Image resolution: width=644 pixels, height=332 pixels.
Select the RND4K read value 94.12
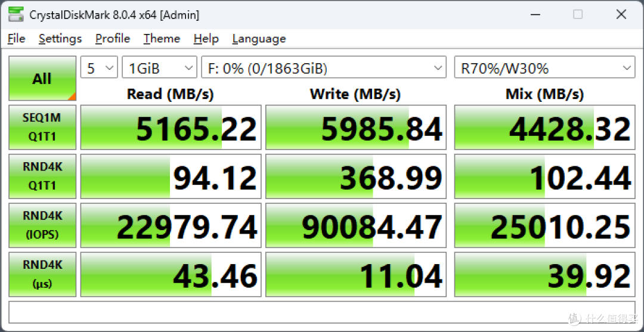(171, 176)
